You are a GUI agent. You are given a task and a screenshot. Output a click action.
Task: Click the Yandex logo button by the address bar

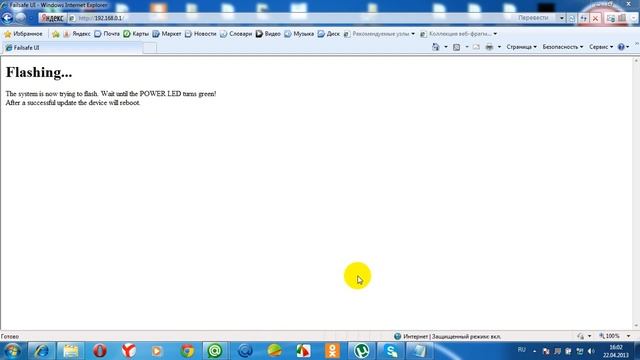point(52,18)
